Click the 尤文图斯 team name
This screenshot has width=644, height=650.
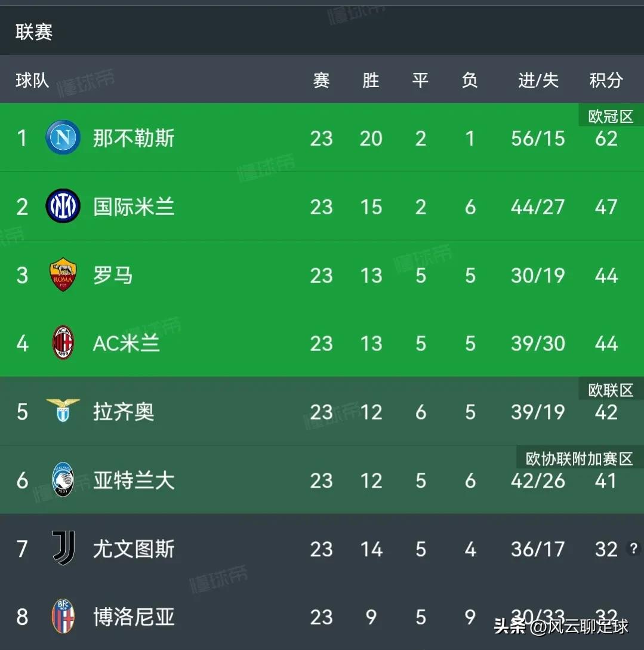pos(134,549)
